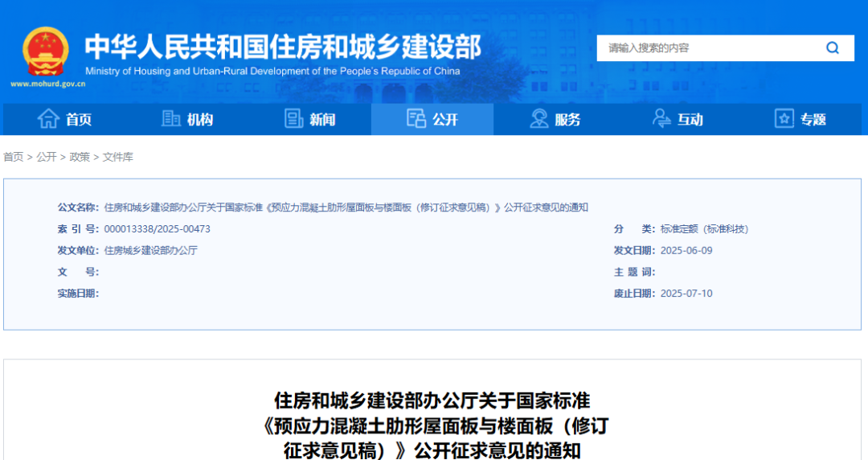This screenshot has height=460, width=868.
Task: Click the issue date 2025-06-09
Action: 686,250
